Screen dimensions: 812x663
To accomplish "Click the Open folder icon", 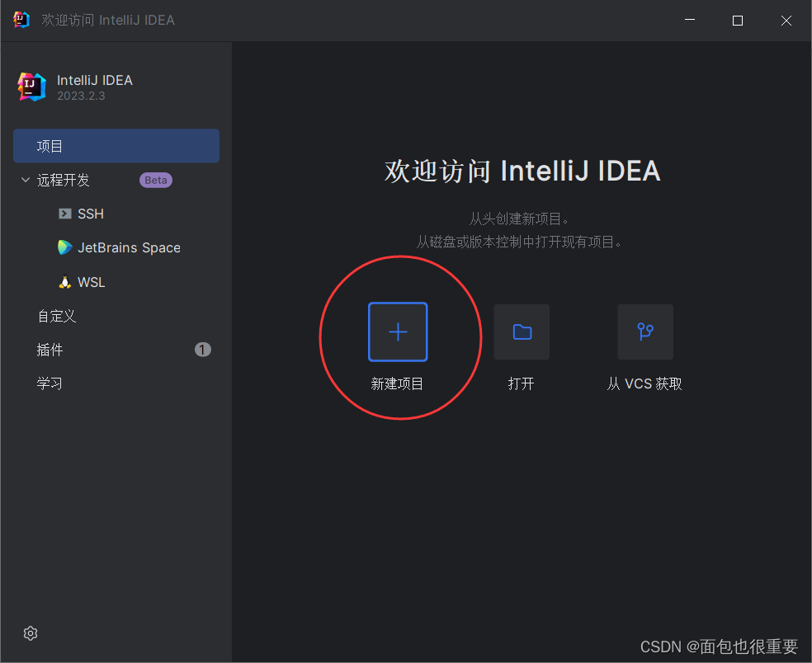I will 522,331.
